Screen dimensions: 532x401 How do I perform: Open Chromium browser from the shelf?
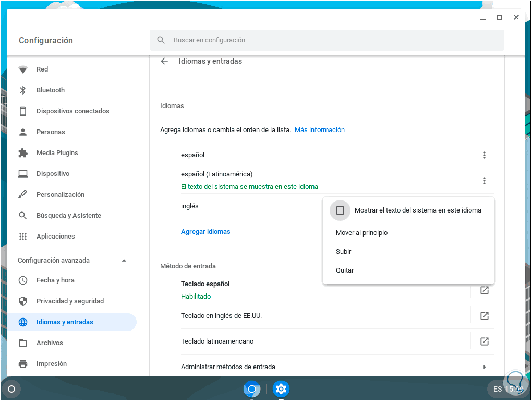(252, 389)
